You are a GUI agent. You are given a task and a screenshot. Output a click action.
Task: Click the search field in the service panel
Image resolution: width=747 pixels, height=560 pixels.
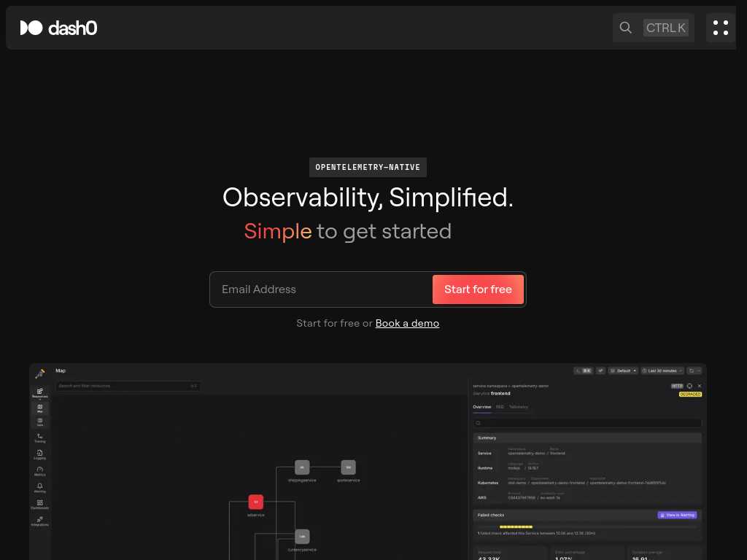pyautogui.click(x=587, y=423)
